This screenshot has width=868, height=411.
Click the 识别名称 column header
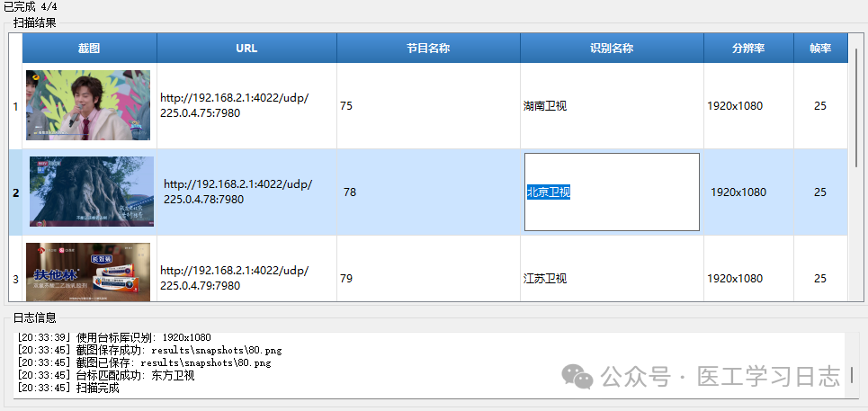coord(612,49)
